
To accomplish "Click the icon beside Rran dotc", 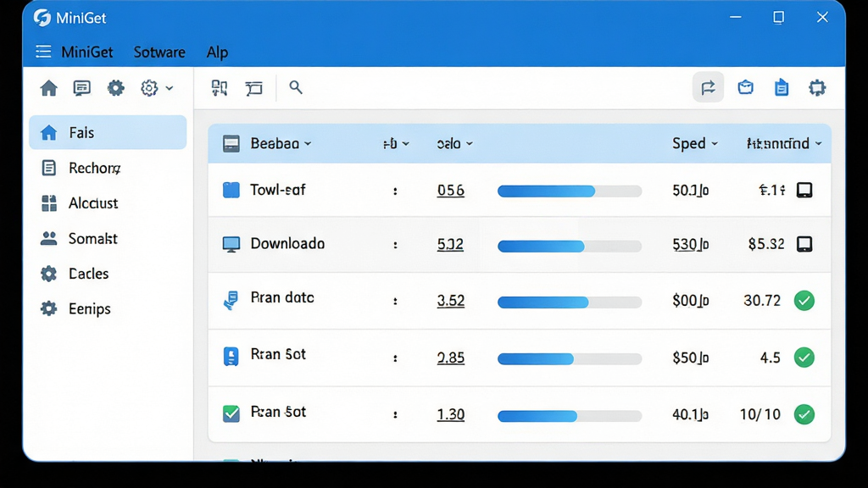I will [x=231, y=300].
